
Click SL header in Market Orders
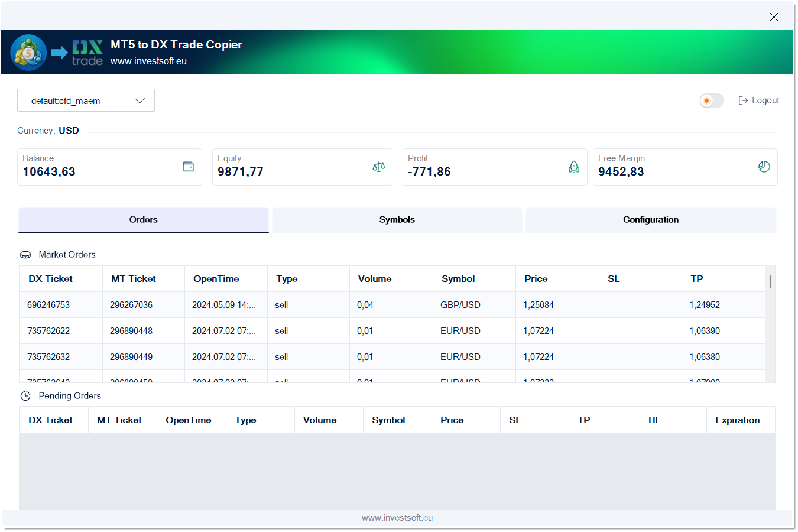[x=640, y=279]
